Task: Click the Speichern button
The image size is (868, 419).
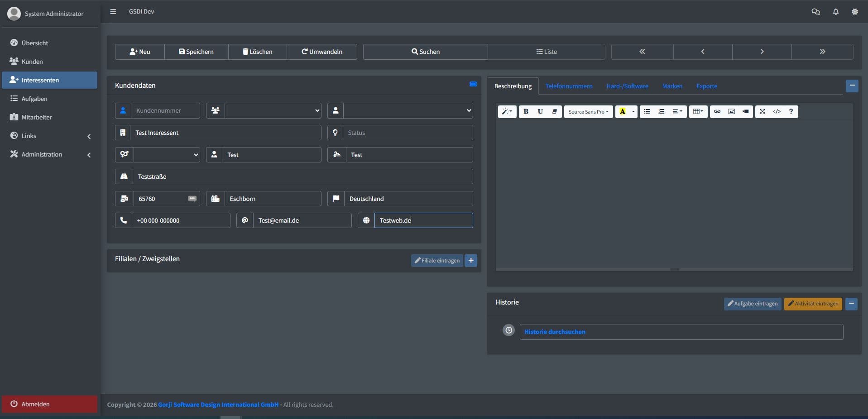Action: pos(196,52)
